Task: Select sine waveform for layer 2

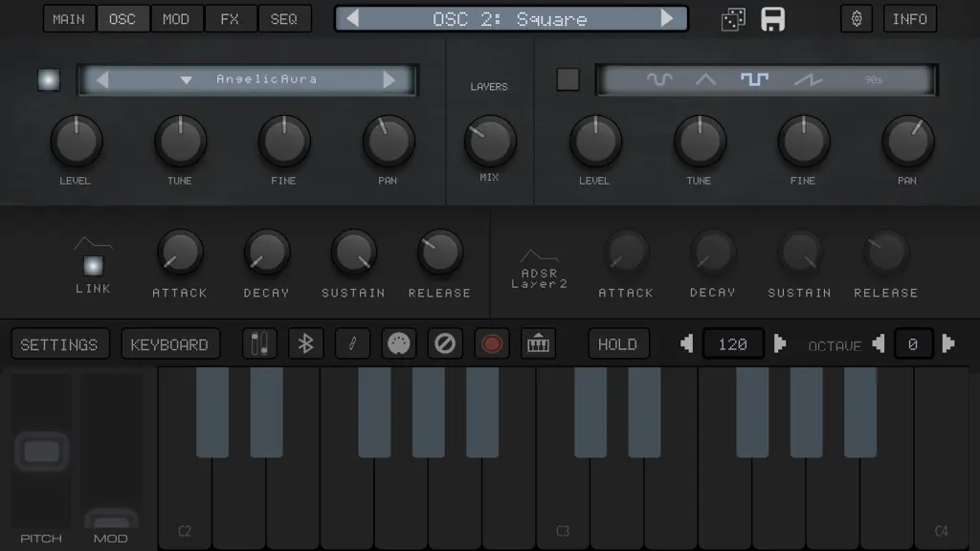Action: 659,79
